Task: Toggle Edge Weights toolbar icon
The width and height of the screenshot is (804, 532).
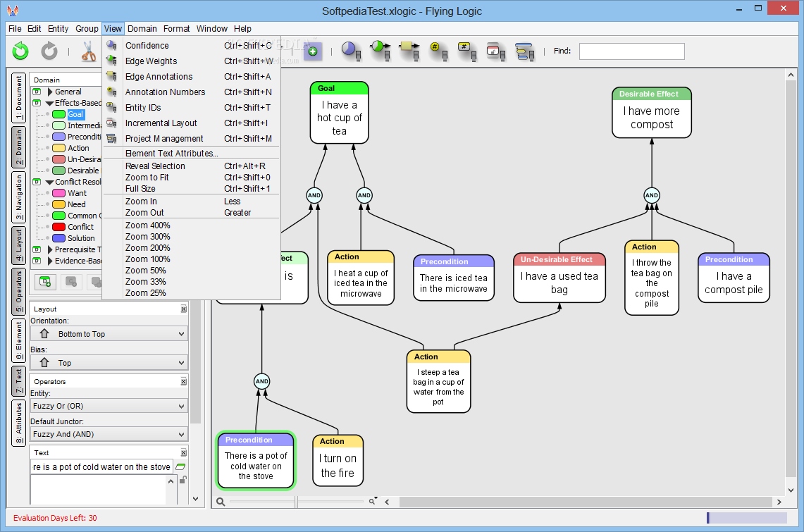Action: coord(380,51)
